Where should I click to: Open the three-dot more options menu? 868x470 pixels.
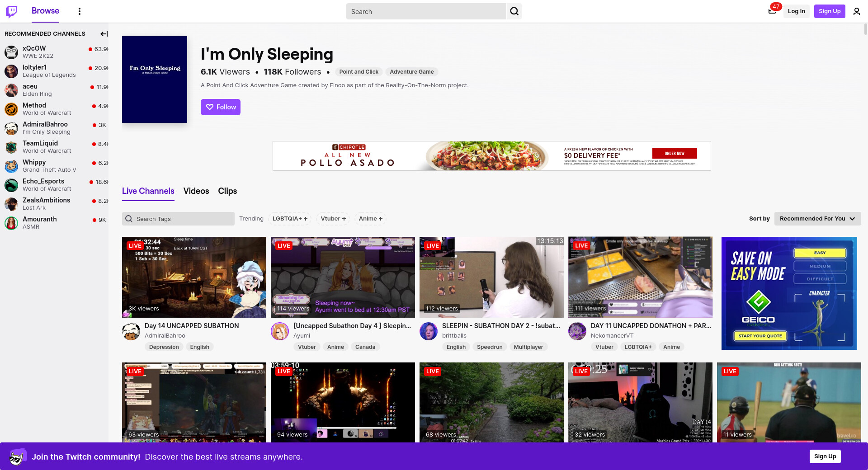(x=80, y=11)
